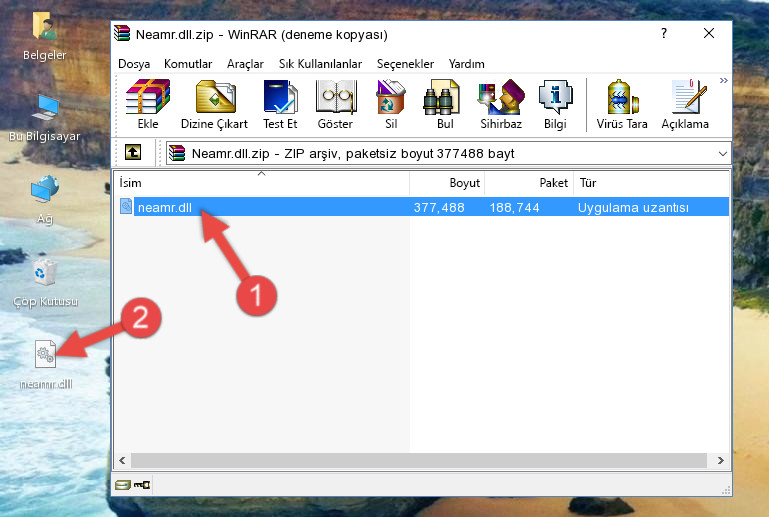Open the Komutlar menu
Viewport: 769px width, 517px height.
click(x=188, y=64)
